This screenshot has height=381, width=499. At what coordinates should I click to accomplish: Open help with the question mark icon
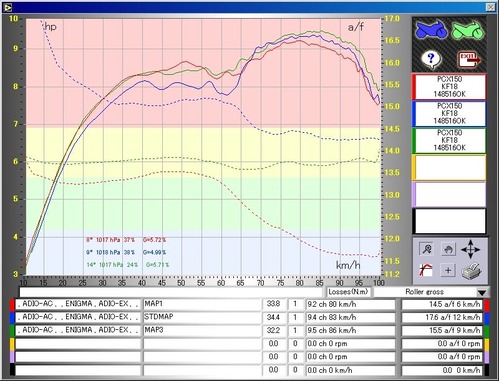pyautogui.click(x=431, y=59)
